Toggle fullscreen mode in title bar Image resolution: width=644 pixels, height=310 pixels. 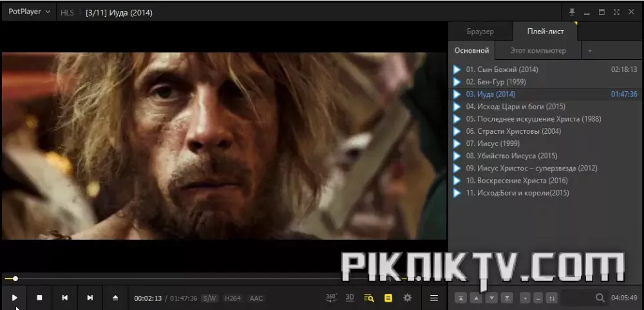[x=616, y=12]
